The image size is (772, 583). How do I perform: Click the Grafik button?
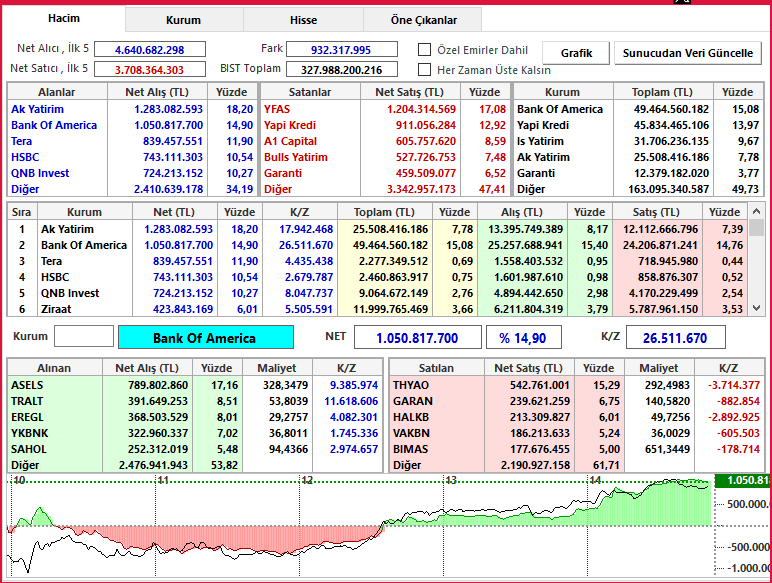point(576,53)
